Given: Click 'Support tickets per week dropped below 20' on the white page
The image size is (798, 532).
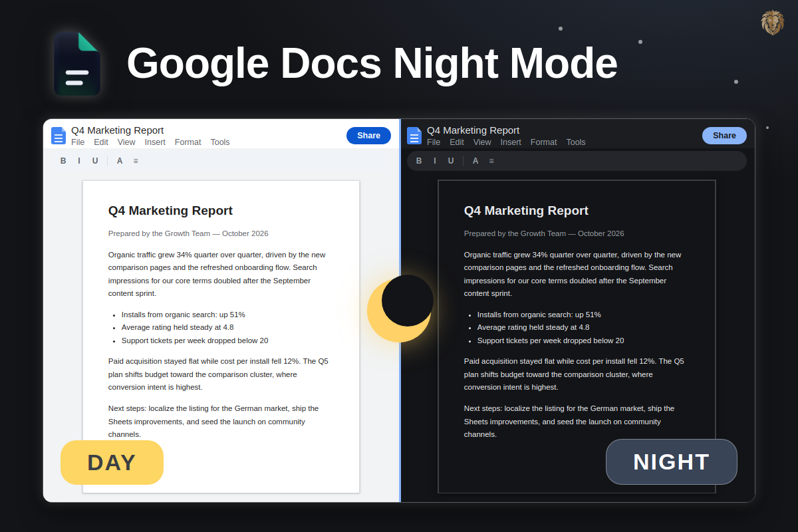Looking at the screenshot, I should point(195,340).
